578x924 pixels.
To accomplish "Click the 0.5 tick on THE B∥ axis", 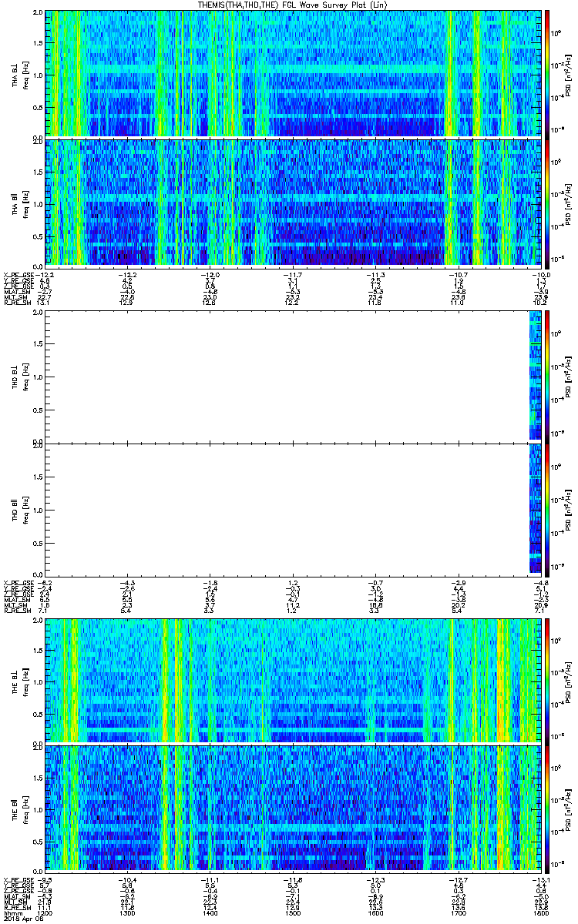I will click(x=39, y=842).
